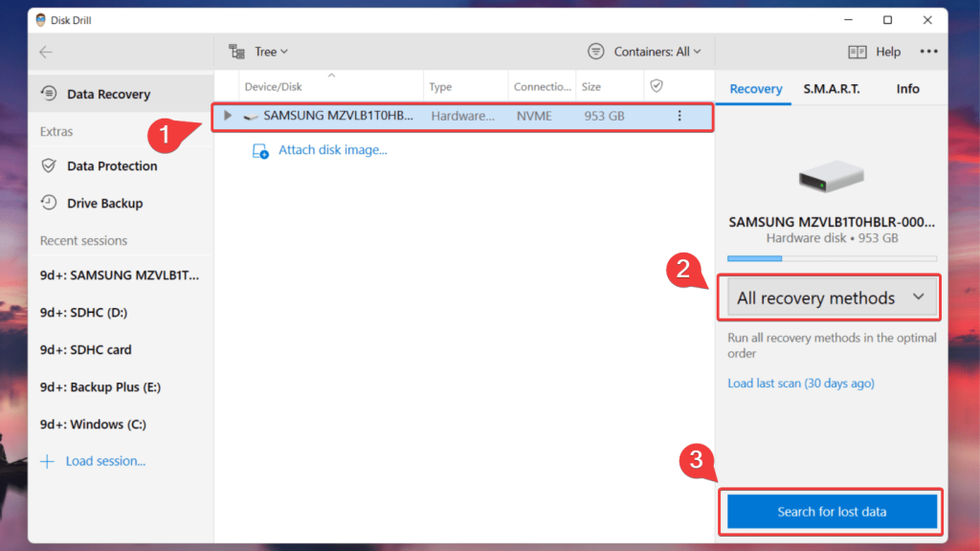Click the Drive Backup clock icon
The width and height of the screenshot is (980, 551).
click(47, 203)
